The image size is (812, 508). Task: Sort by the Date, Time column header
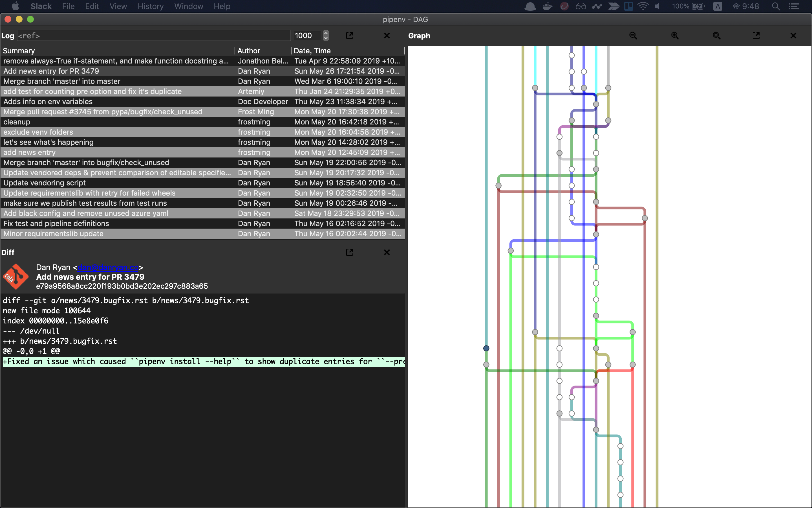coord(348,51)
